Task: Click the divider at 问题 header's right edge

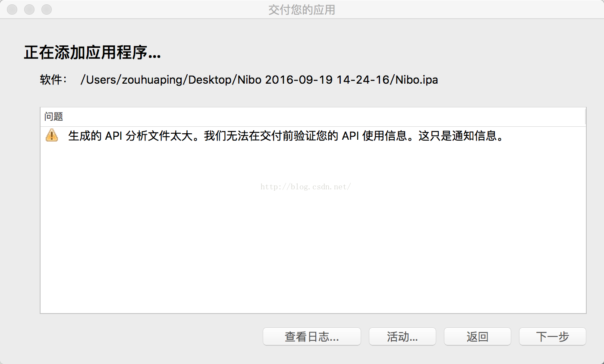Action: click(585, 116)
